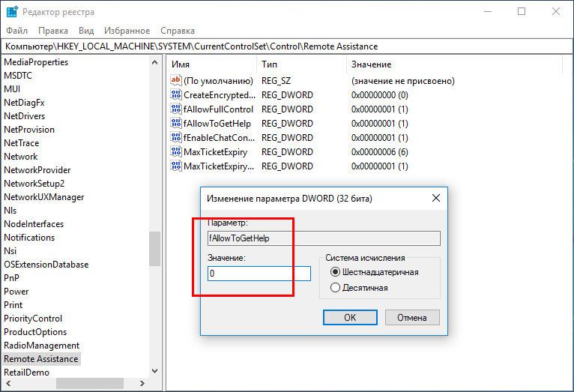The width and height of the screenshot is (574, 392).
Task: Select the PriorityControl key
Action: [x=33, y=319]
